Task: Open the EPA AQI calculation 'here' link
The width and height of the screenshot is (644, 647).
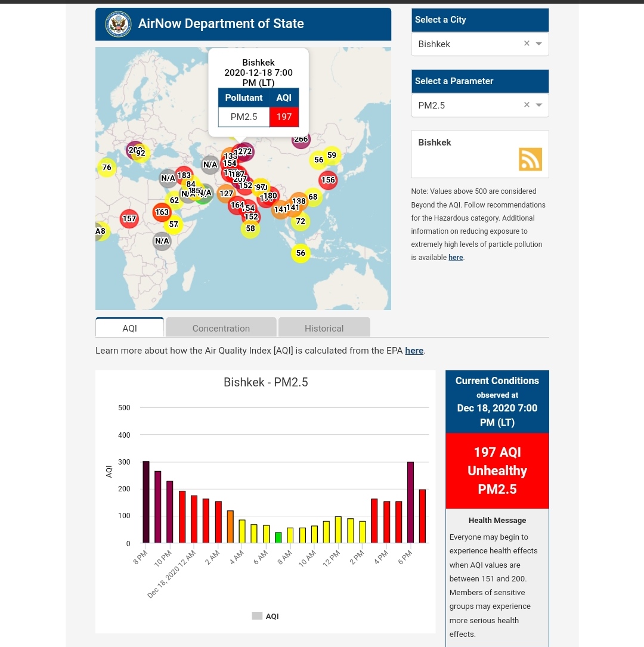Action: [414, 351]
